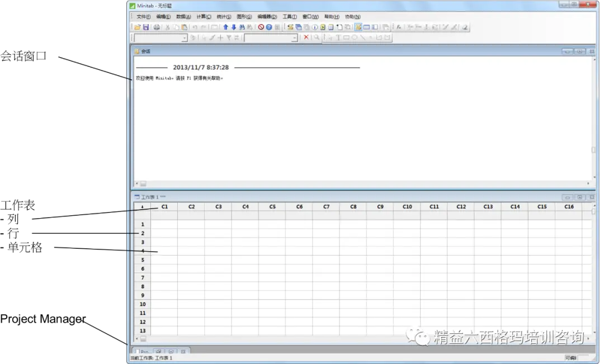Screen dimensions: 604x364
Task: Click the data direction arrow in worksheet corner
Action: coord(142,207)
